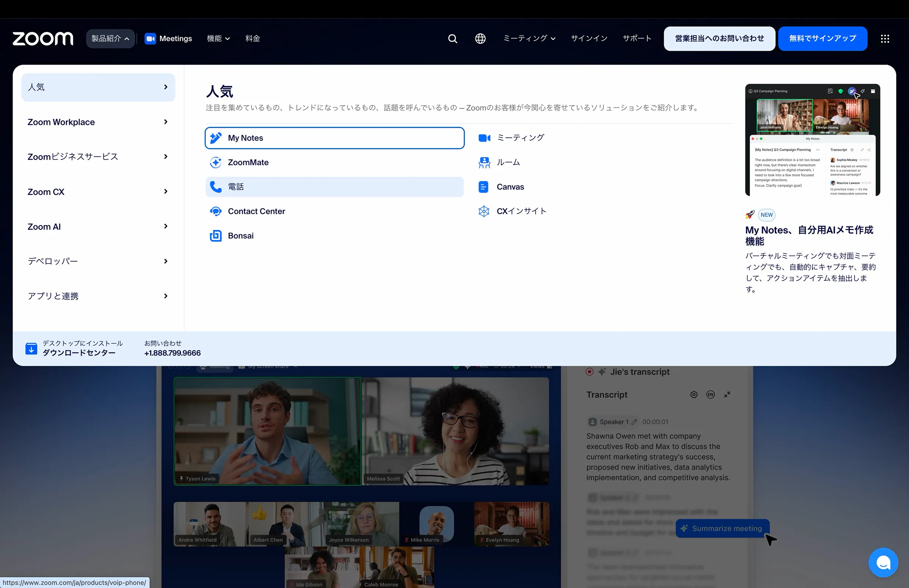Click 無料でサインアップ button
Viewport: 909px width, 588px height.
pos(823,39)
